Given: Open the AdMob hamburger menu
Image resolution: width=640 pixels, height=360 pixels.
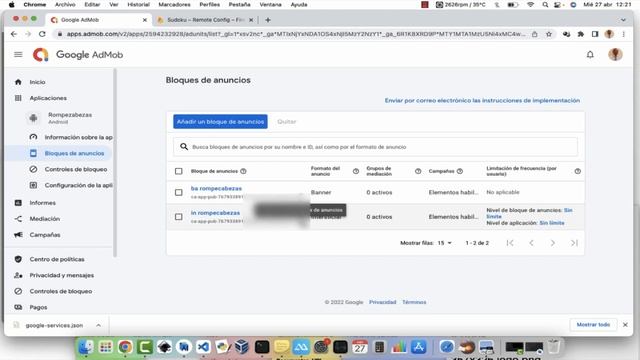Looking at the screenshot, I should (18, 54).
